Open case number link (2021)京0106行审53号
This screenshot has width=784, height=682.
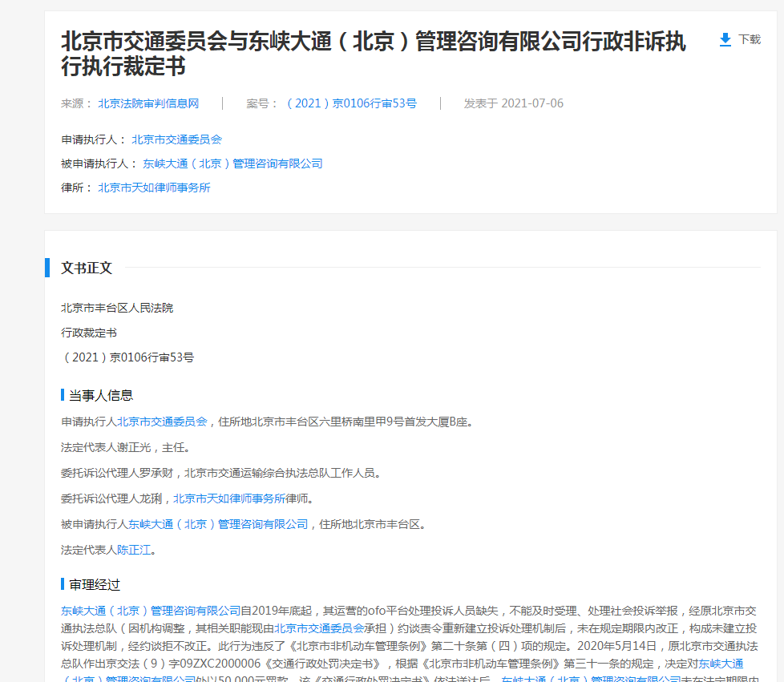(351, 103)
